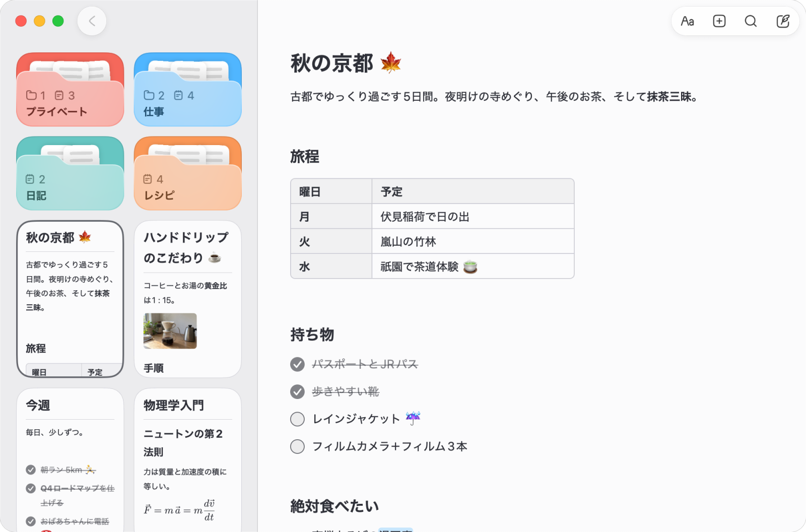Screen dimensions: 806x532
Task: Click table cell 祇園で茶道体験
Action: tap(473, 267)
